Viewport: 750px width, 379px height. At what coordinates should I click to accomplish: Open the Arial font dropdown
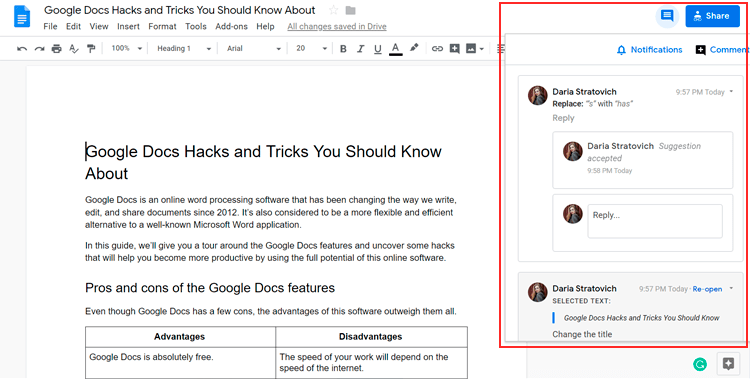[254, 48]
